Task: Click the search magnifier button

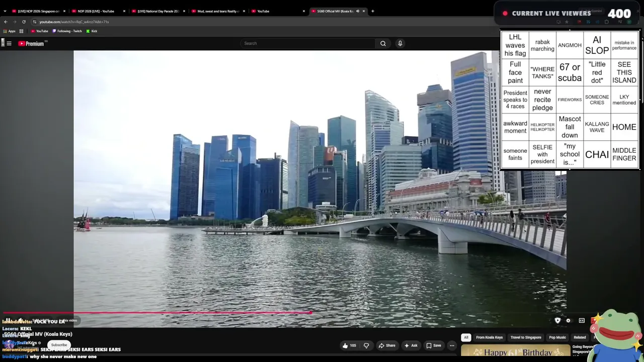Action: (x=383, y=43)
